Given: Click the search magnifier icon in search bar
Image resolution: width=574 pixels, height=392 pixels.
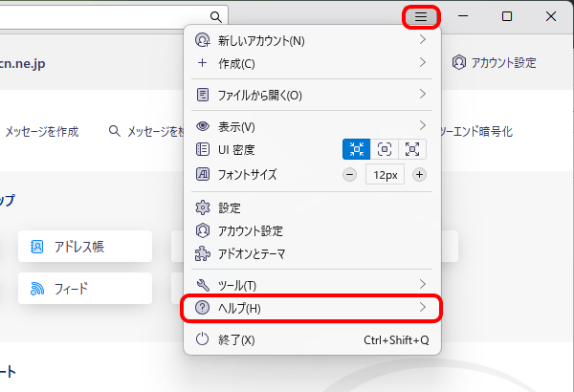Looking at the screenshot, I should point(217,16).
